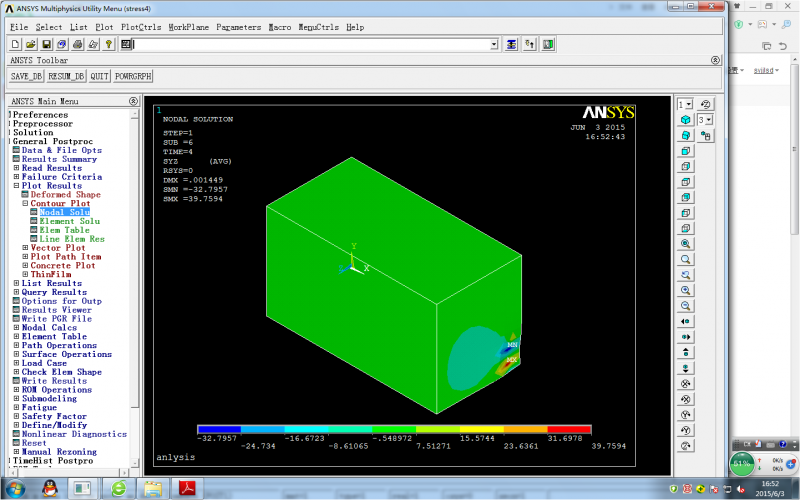Image resolution: width=800 pixels, height=500 pixels.
Task: Open the Select menu
Action: tap(49, 27)
